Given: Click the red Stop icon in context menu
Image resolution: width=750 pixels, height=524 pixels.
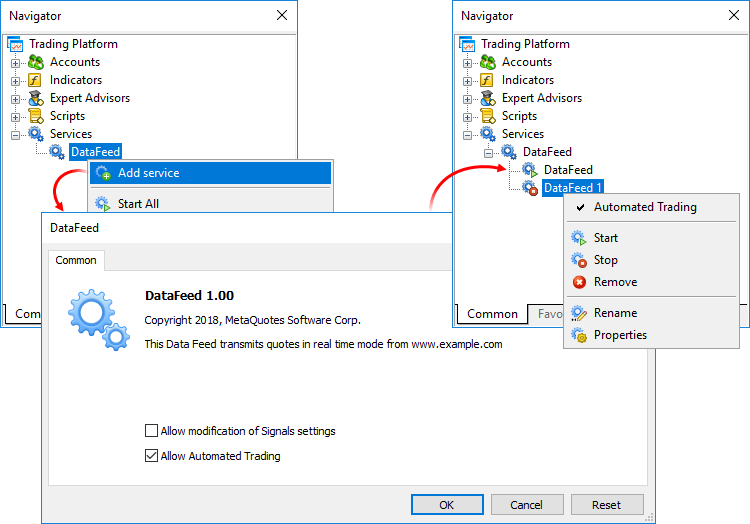Looking at the screenshot, I should 579,260.
